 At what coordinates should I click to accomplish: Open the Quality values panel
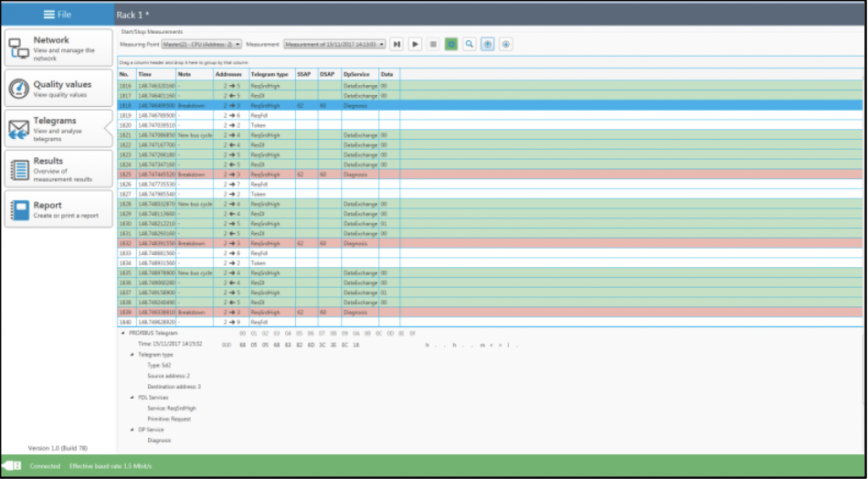[x=56, y=89]
